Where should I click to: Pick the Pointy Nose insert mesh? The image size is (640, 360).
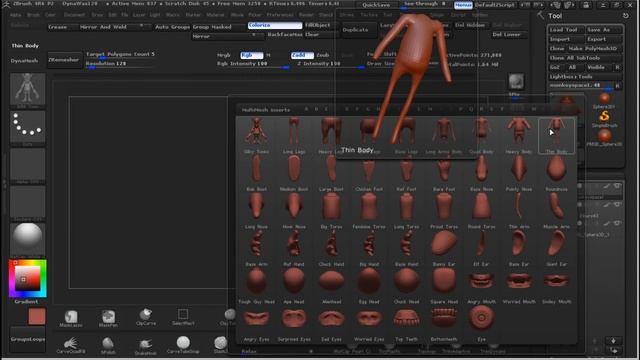coord(519,173)
